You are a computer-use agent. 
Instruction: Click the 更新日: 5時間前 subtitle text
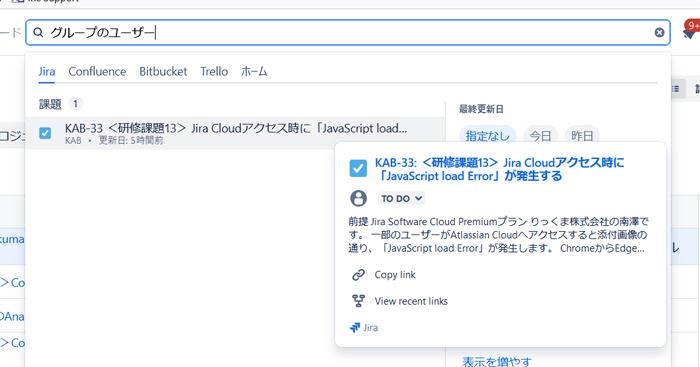coord(131,140)
